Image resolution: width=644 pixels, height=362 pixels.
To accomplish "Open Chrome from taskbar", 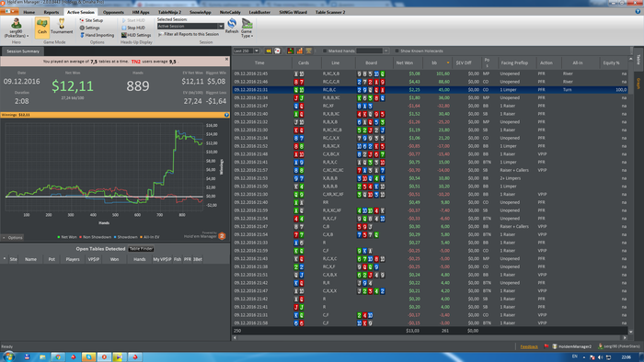I will (x=58, y=357).
